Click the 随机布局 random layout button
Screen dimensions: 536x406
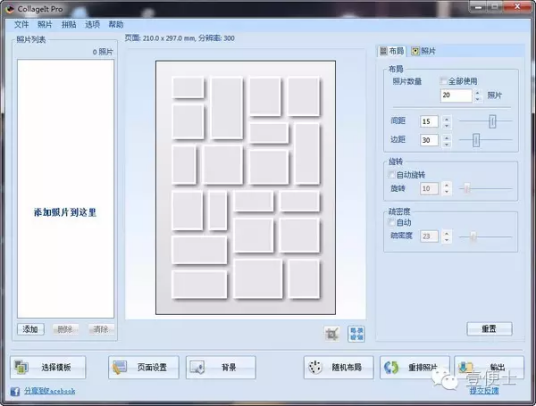338,367
